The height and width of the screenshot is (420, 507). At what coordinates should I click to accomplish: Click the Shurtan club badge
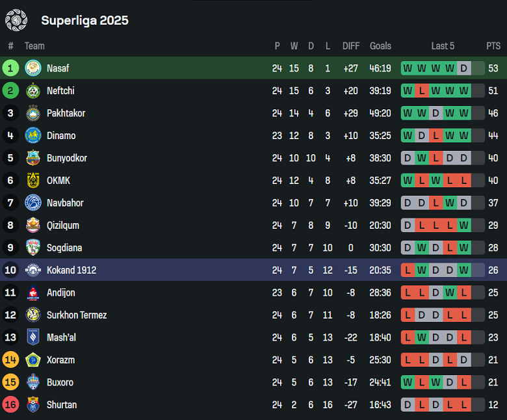[x=32, y=405]
